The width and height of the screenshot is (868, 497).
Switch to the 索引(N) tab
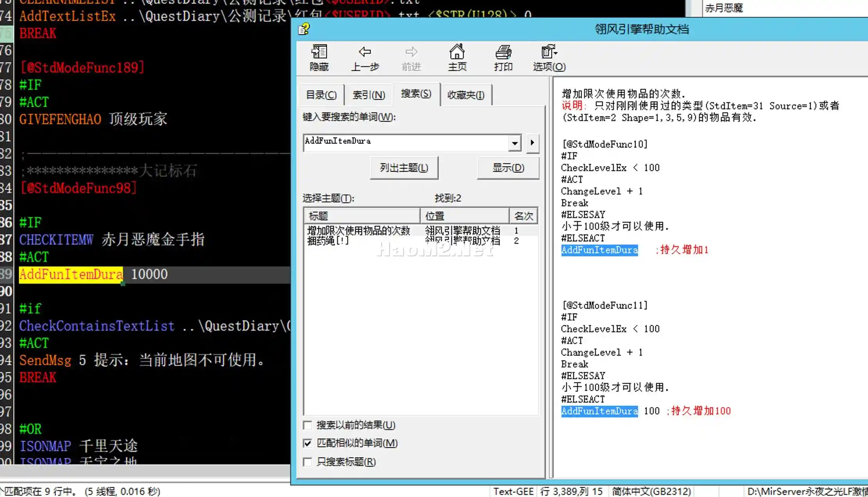(369, 95)
